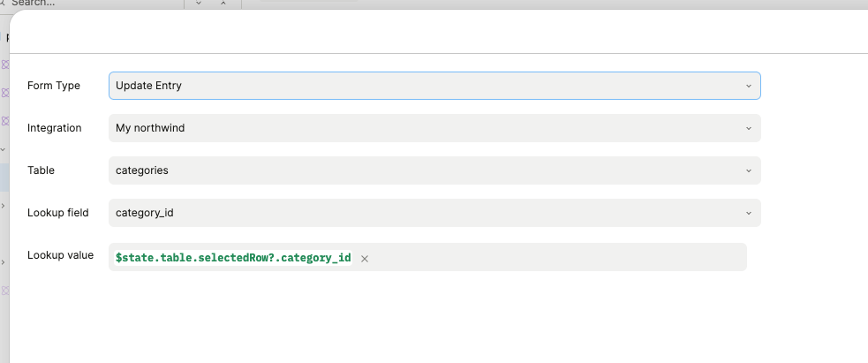The width and height of the screenshot is (868, 363).
Task: Clear the Lookup value with the X icon
Action: pyautogui.click(x=365, y=259)
